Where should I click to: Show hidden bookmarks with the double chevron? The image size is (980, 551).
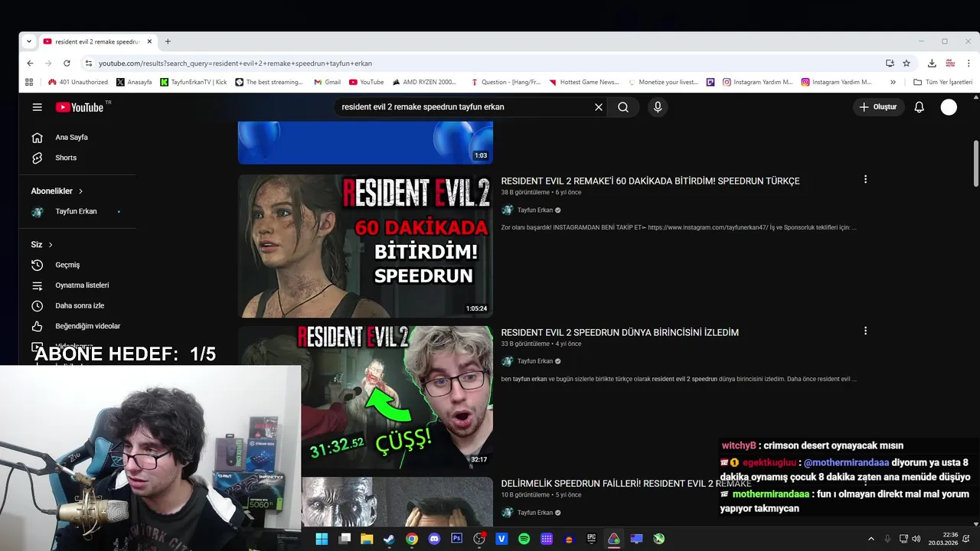tap(893, 82)
